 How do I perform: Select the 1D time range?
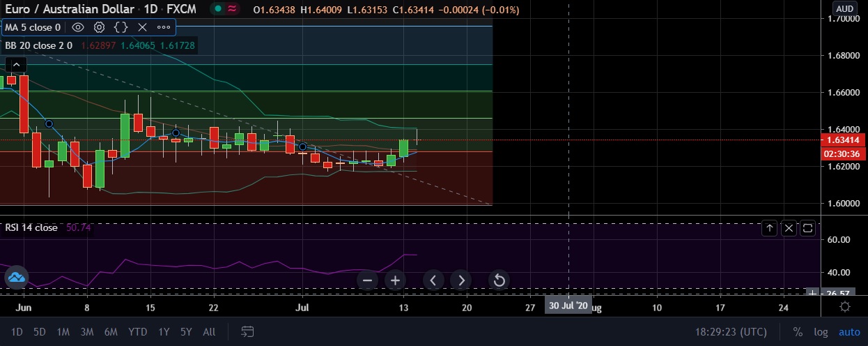tap(18, 332)
